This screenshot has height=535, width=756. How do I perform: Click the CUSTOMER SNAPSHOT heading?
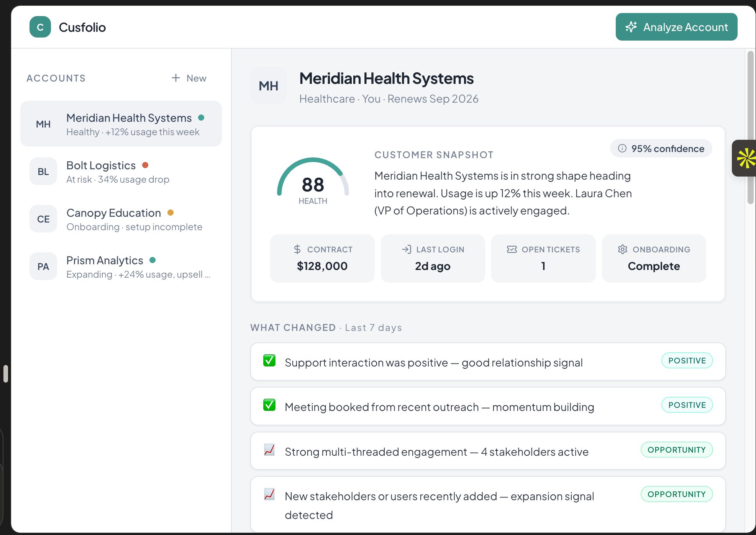click(434, 155)
